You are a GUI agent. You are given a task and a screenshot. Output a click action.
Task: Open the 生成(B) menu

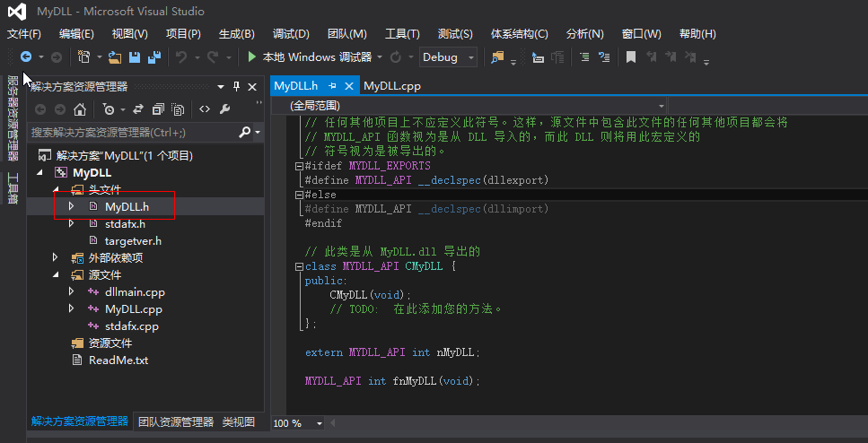[236, 34]
